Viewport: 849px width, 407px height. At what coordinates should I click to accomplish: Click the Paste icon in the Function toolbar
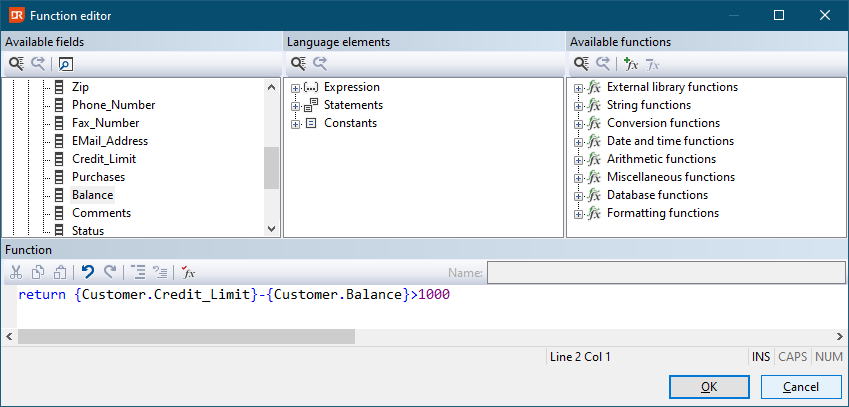60,272
